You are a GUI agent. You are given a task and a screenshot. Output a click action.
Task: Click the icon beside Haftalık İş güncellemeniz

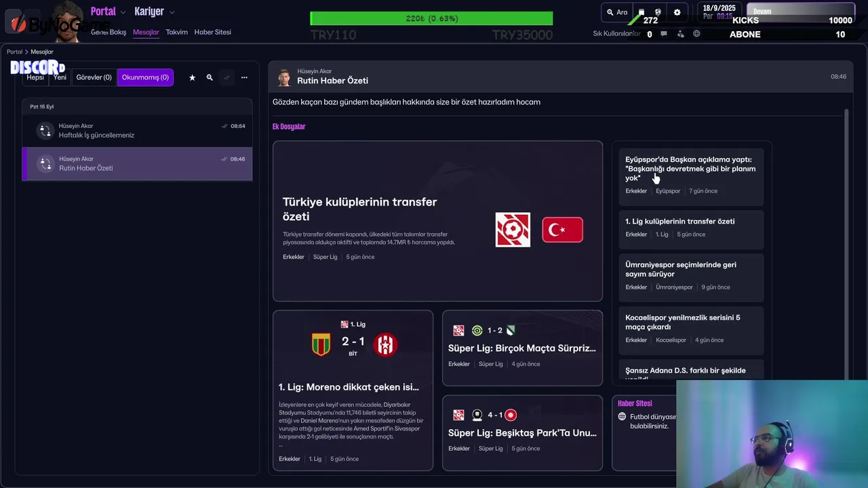(45, 131)
